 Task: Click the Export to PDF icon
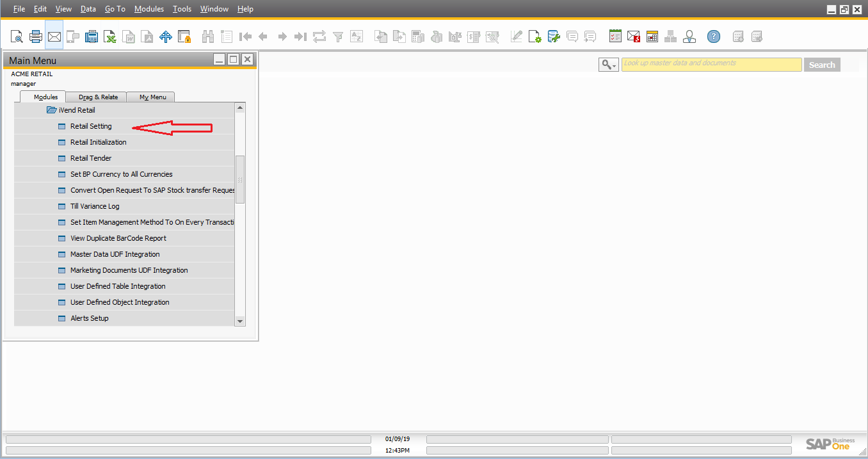tap(147, 36)
